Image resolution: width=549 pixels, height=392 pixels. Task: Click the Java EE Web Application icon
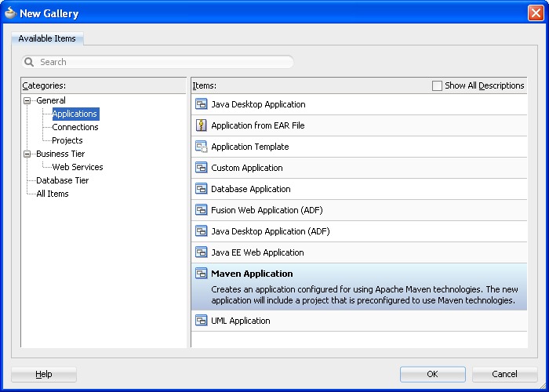[201, 252]
